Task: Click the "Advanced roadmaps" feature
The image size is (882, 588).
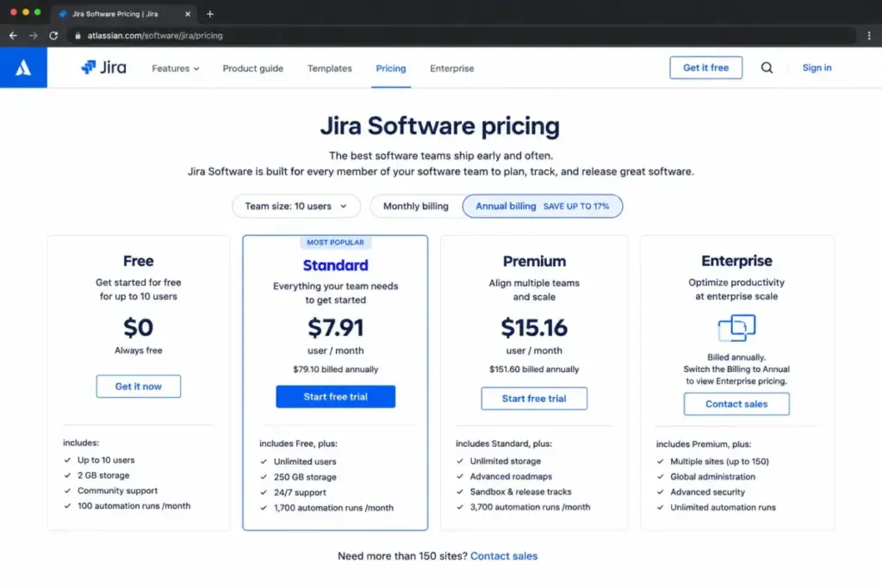Action: [511, 476]
